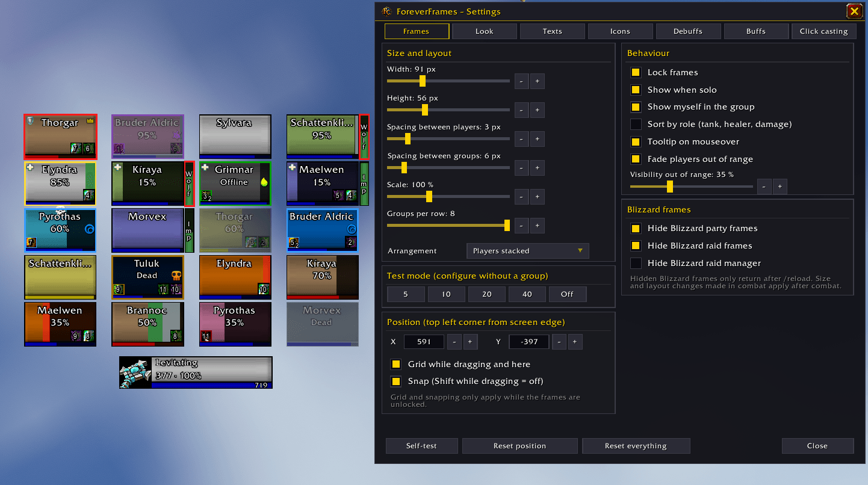Screen dimensions: 868x485
Task: Run the Self-test button
Action: coord(421,446)
